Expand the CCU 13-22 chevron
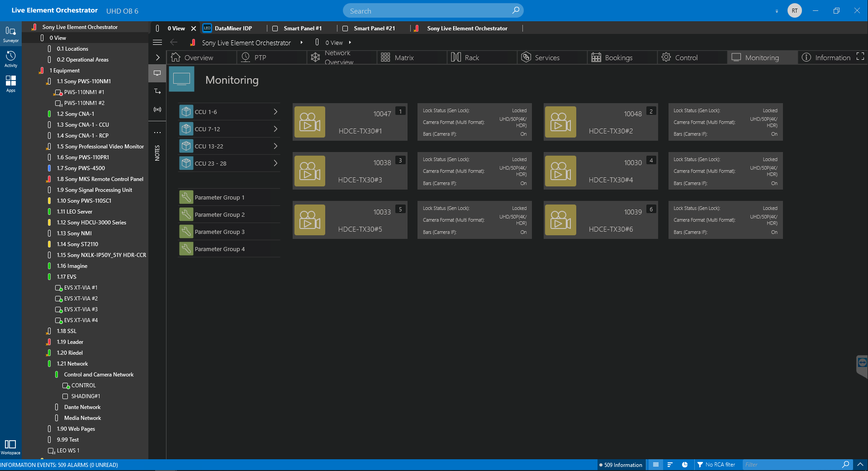The width and height of the screenshot is (868, 471). pyautogui.click(x=275, y=146)
